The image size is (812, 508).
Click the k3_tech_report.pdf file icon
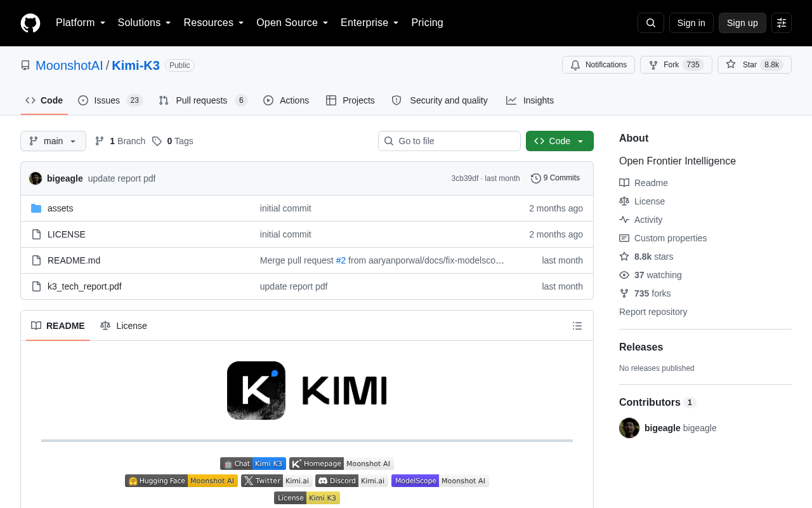tap(36, 286)
